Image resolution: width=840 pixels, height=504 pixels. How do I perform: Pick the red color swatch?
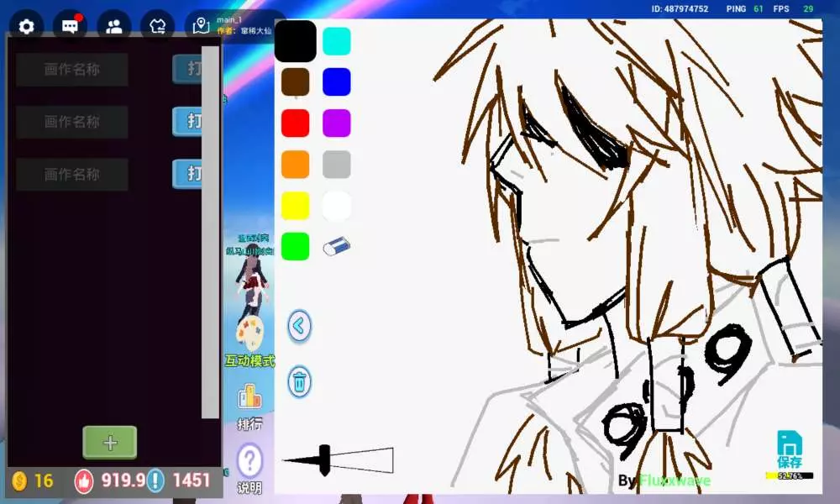(296, 123)
